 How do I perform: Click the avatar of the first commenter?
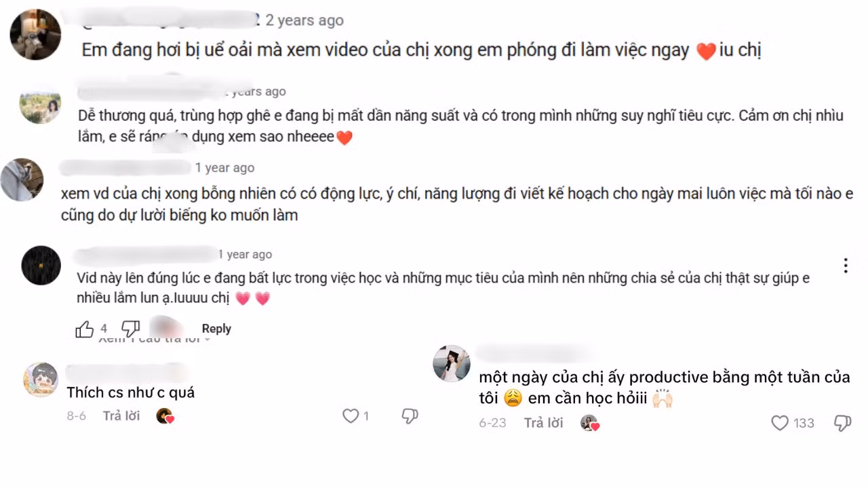pyautogui.click(x=35, y=34)
